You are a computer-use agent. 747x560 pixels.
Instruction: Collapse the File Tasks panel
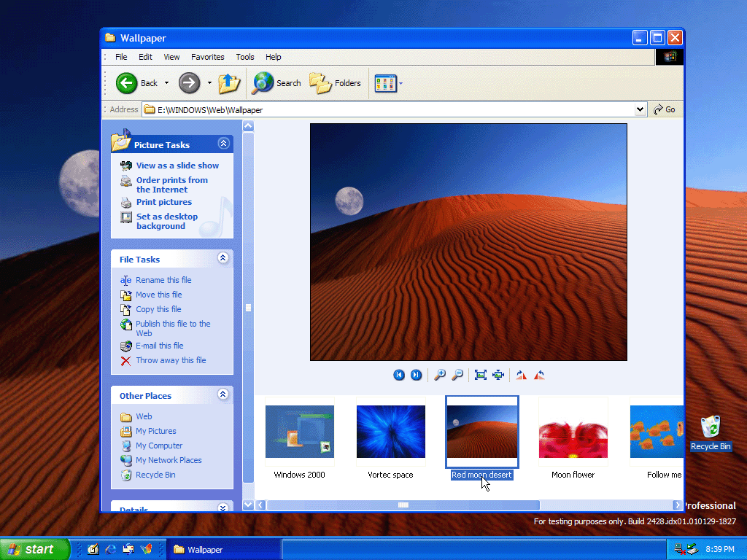point(223,258)
